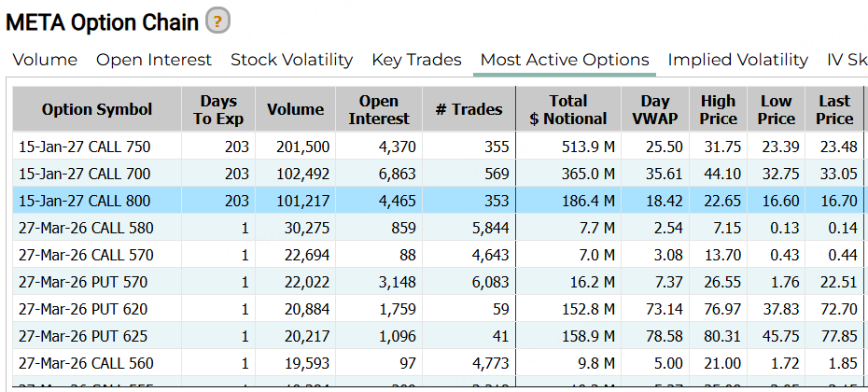Sort by the Option Symbol column header
The image size is (868, 392).
click(97, 110)
